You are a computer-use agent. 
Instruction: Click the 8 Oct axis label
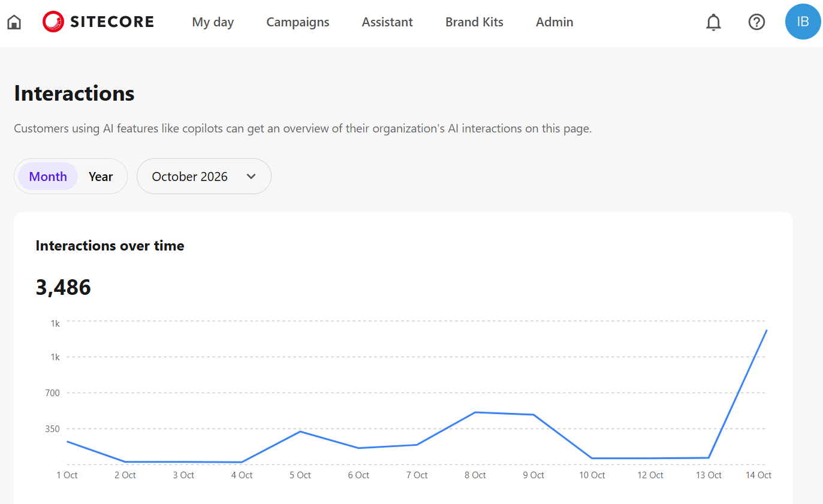point(475,475)
